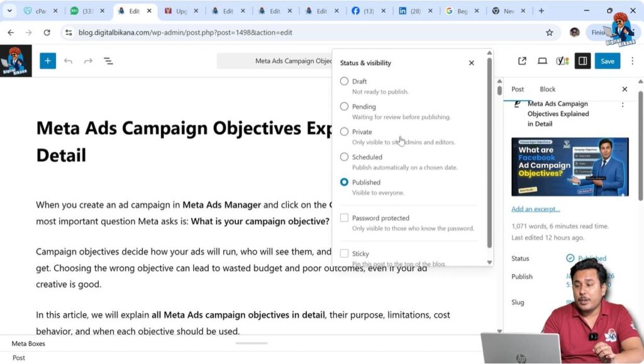Open the preview device icon
This screenshot has width=644, height=364.
coord(542,60)
